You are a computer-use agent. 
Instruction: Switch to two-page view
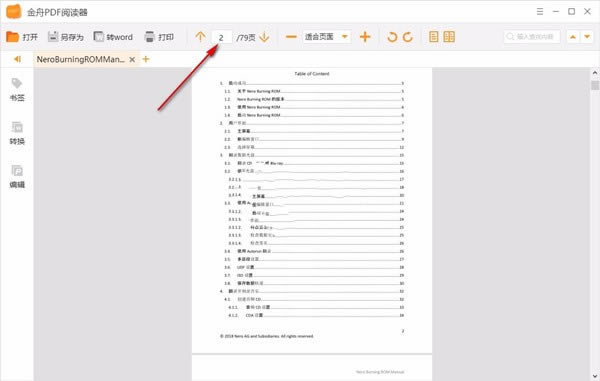[x=449, y=37]
